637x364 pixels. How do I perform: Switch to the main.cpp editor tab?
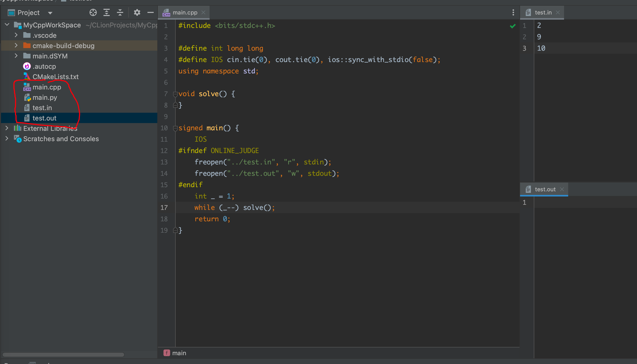coord(185,12)
